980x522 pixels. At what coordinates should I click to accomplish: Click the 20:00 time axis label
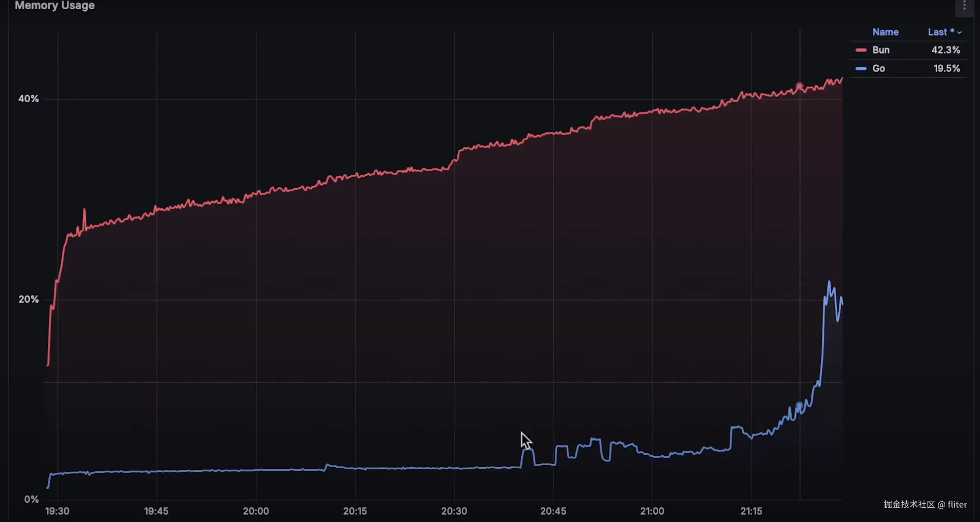tap(256, 511)
